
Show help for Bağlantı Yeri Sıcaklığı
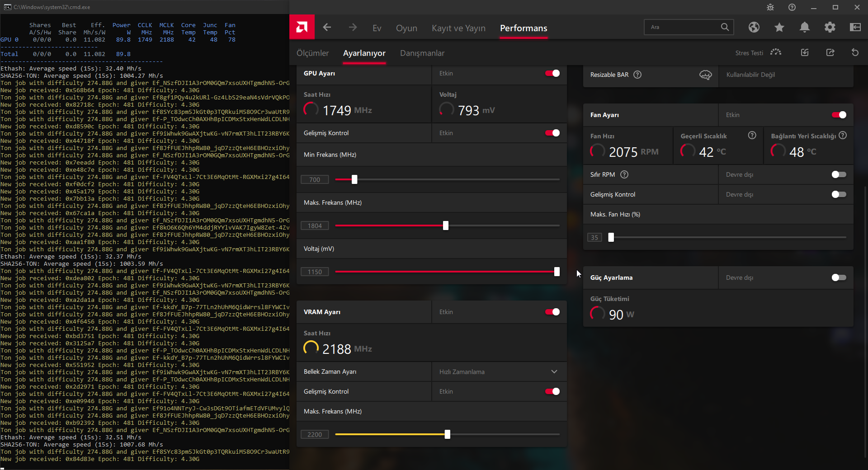pos(843,136)
